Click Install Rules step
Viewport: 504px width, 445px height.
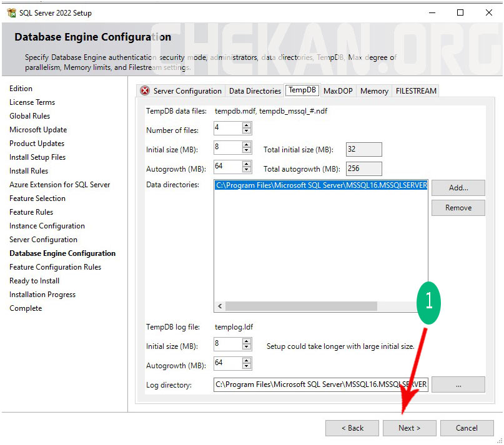[29, 171]
